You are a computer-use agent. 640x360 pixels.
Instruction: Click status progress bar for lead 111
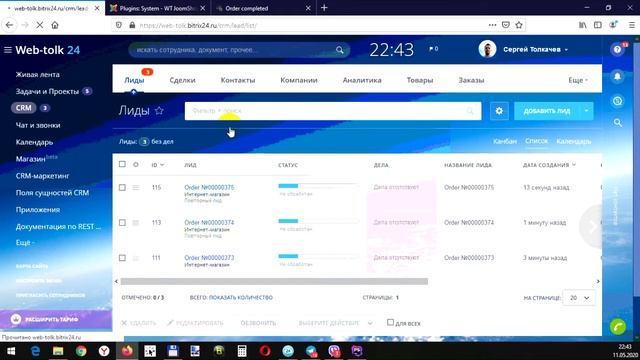(318, 256)
